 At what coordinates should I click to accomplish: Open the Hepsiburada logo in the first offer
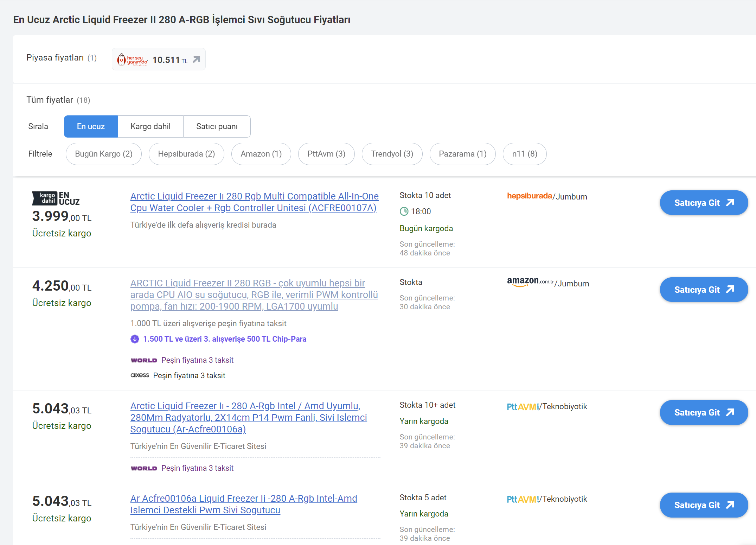tap(529, 196)
